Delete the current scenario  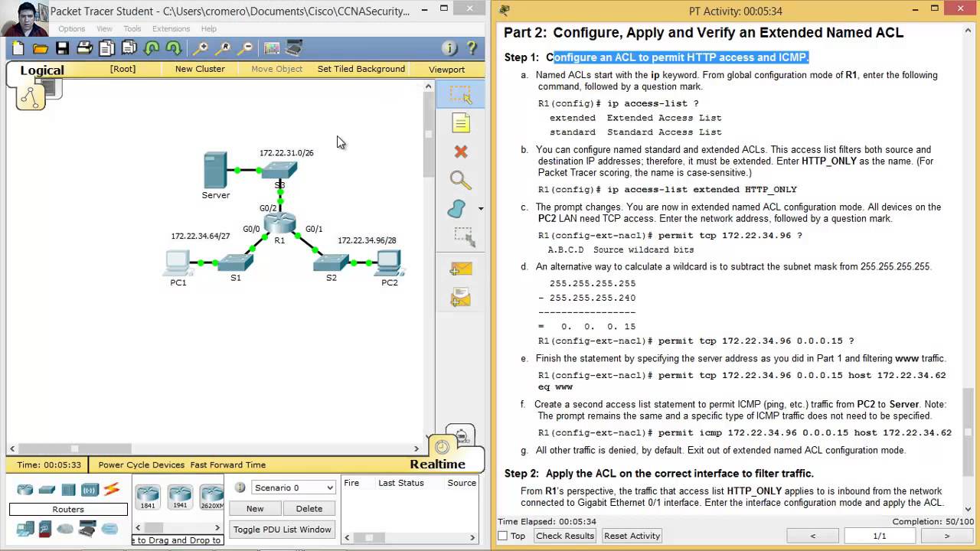[309, 508]
